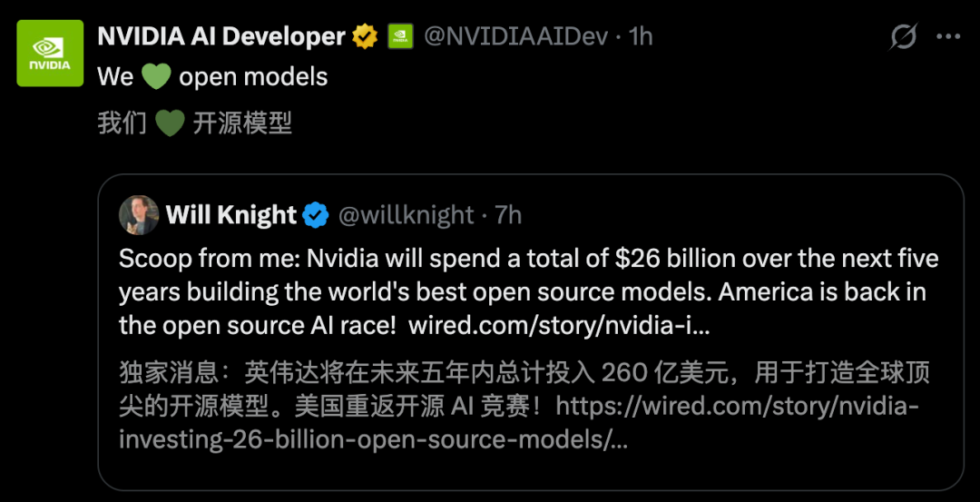
Task: Open the NVIDIA AI Developer profile name
Action: click(221, 36)
